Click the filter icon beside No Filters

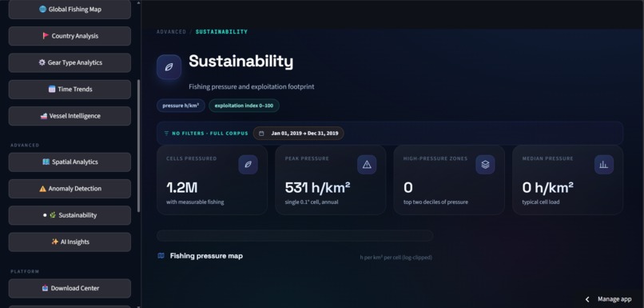(166, 134)
